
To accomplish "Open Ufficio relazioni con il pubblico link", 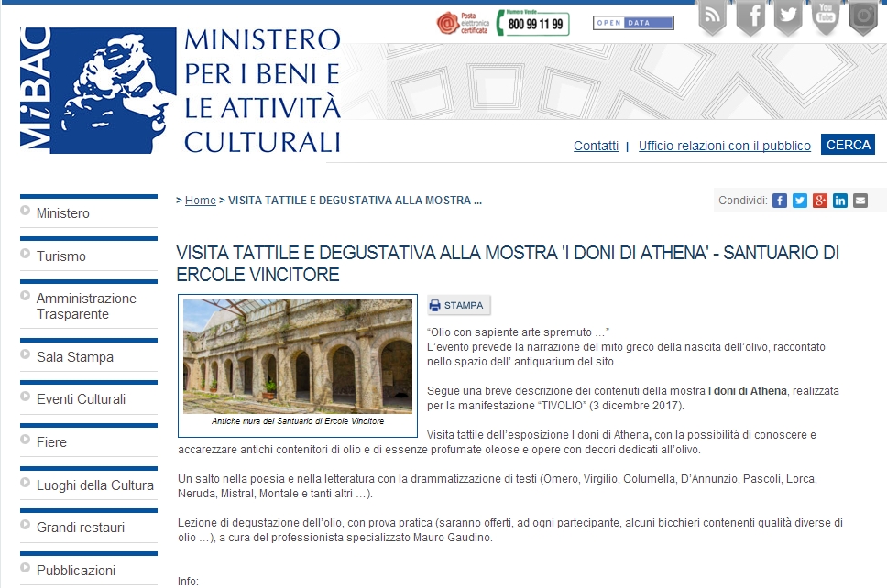I will [724, 146].
